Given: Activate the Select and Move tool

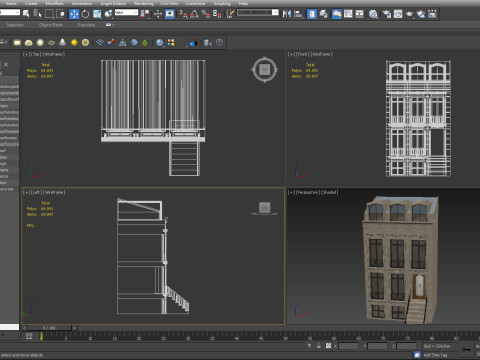Looking at the screenshot, I should point(74,14).
